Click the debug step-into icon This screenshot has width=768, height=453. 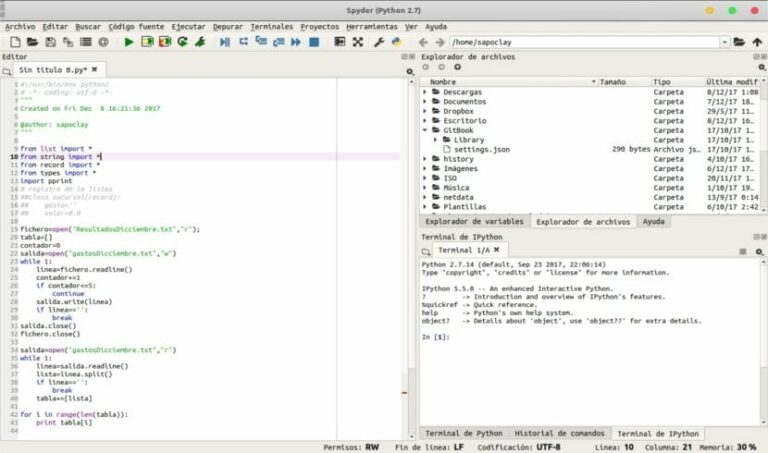pyautogui.click(x=261, y=42)
